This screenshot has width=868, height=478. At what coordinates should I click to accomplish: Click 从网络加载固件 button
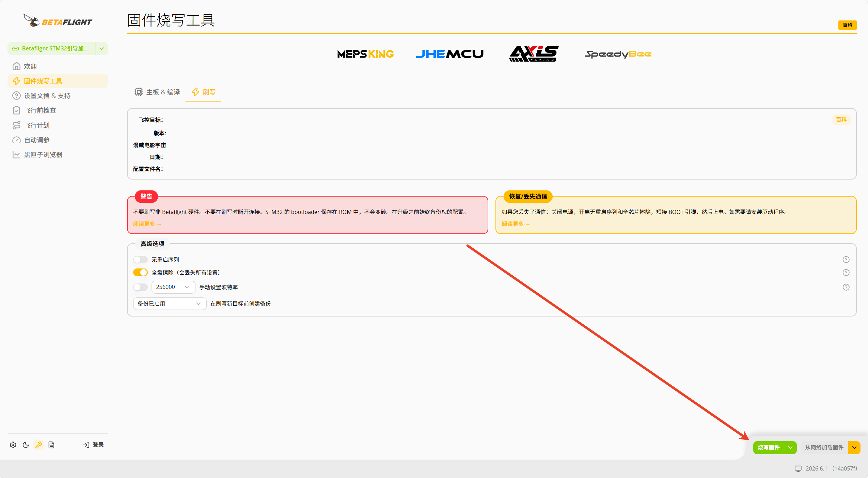(x=824, y=448)
